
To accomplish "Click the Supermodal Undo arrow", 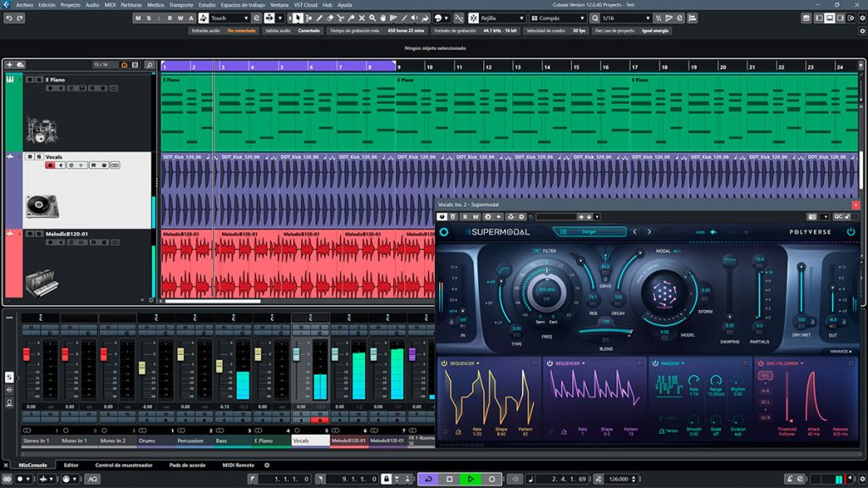I will click(714, 232).
